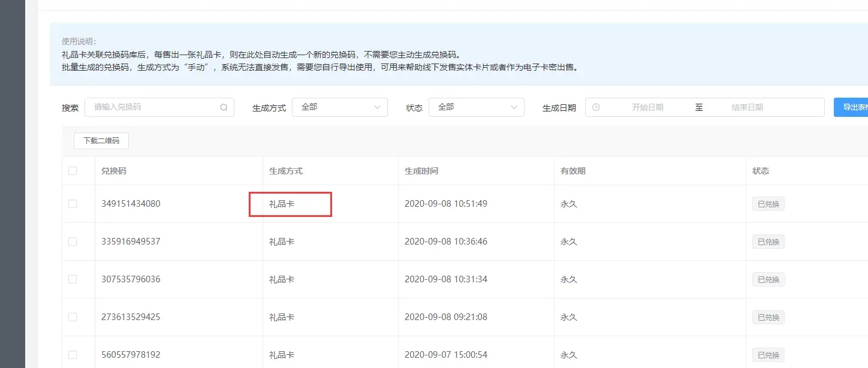Check the row for code 349151434080
Viewport: 868px width, 368px height.
coord(73,204)
